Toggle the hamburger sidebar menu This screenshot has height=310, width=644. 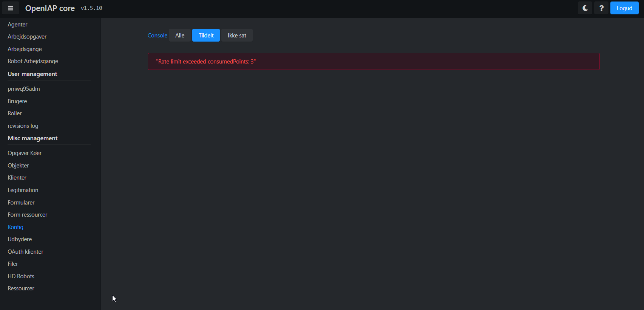[11, 8]
